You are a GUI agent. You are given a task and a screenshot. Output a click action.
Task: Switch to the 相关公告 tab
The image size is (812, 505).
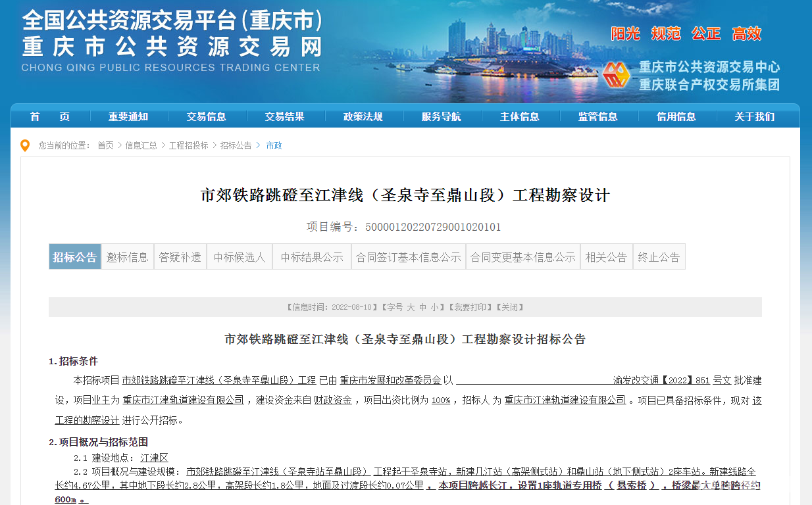607,257
